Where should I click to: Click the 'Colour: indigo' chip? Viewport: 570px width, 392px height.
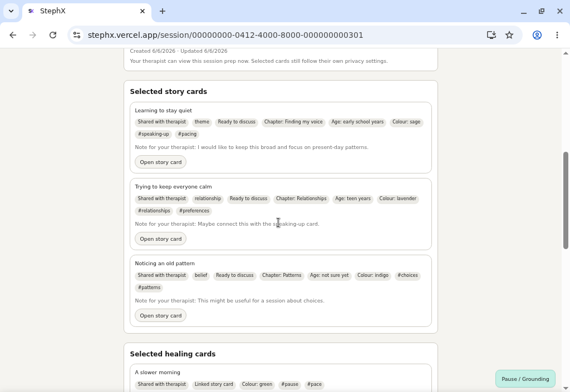[372, 275]
